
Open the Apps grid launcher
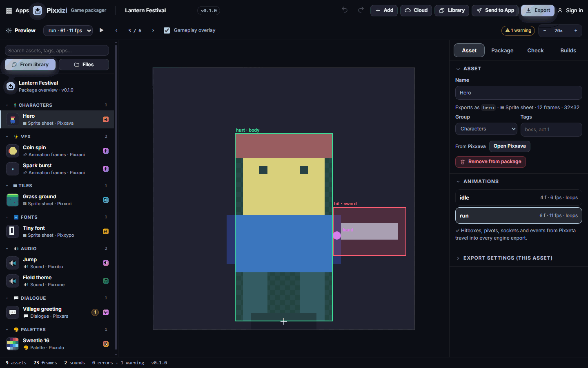17,11
